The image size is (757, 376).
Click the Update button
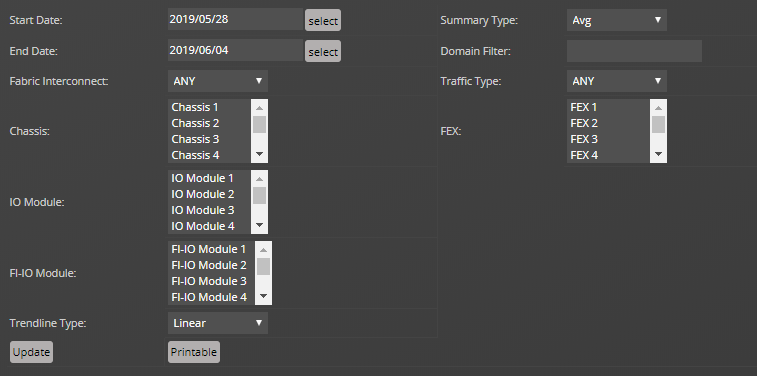click(x=31, y=352)
